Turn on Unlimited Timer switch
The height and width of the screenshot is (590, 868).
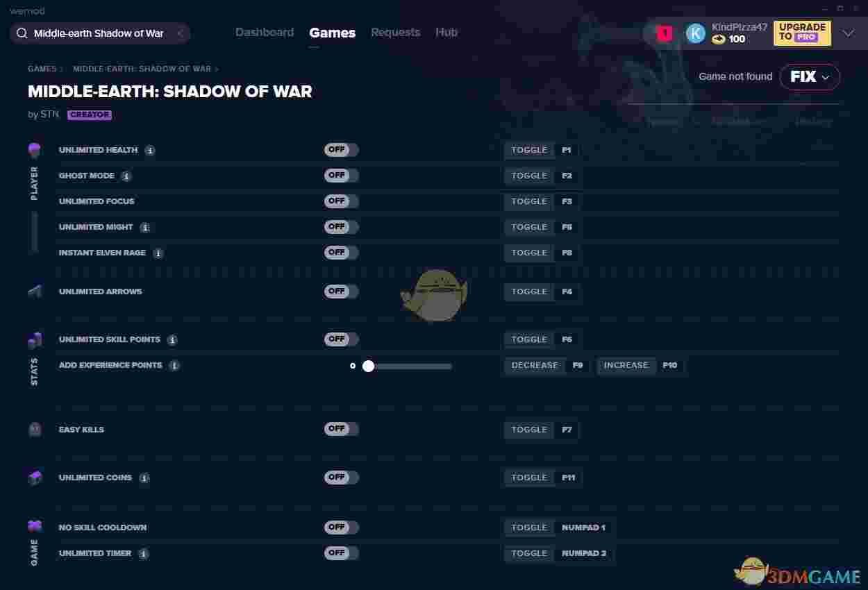[341, 553]
